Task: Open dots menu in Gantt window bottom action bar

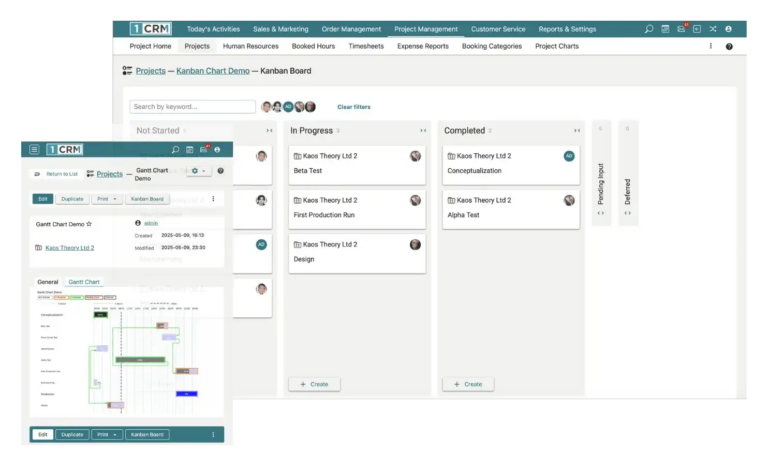Action: tap(213, 435)
